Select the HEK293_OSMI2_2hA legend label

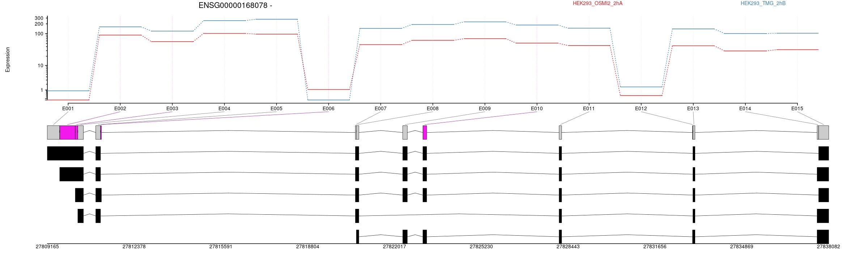[597, 3]
